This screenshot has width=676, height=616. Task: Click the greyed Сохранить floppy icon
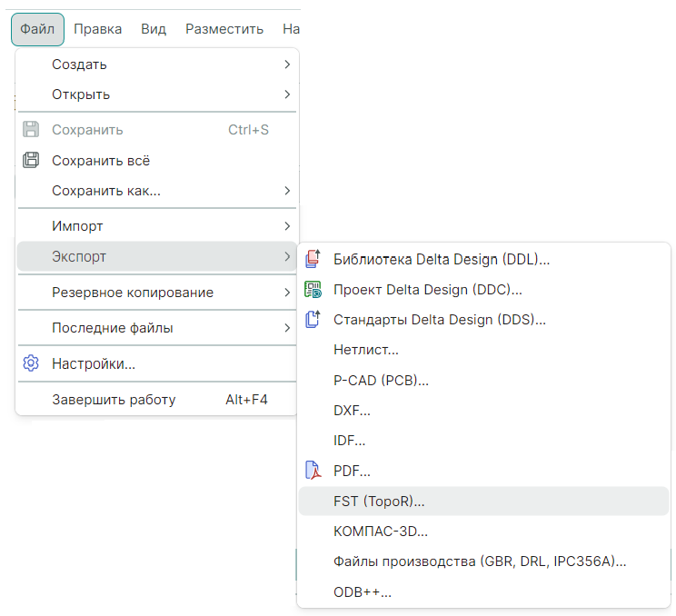(31, 130)
